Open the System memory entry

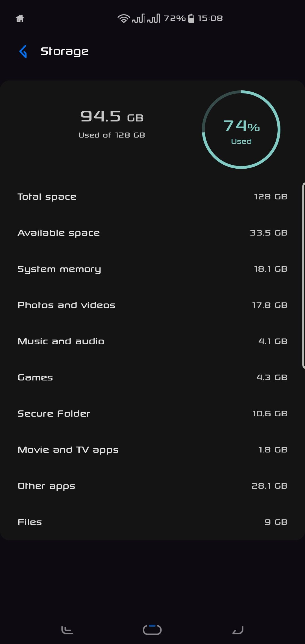152,269
